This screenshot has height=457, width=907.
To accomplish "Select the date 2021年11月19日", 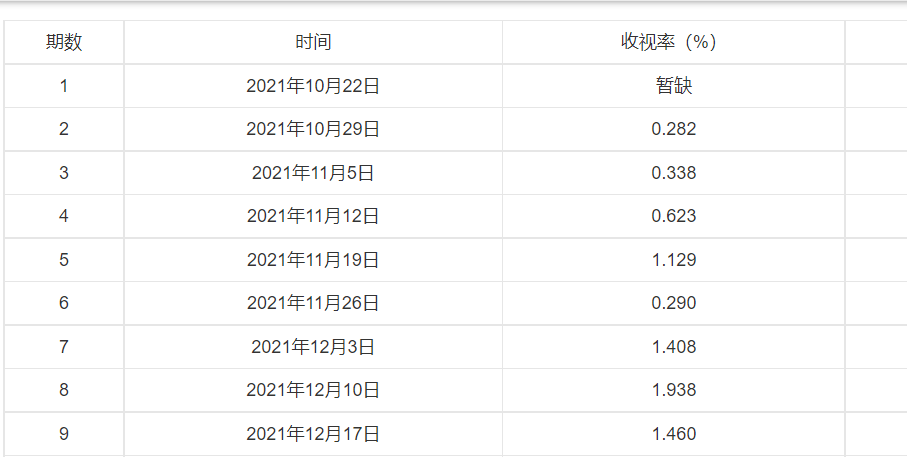I will 313,260.
